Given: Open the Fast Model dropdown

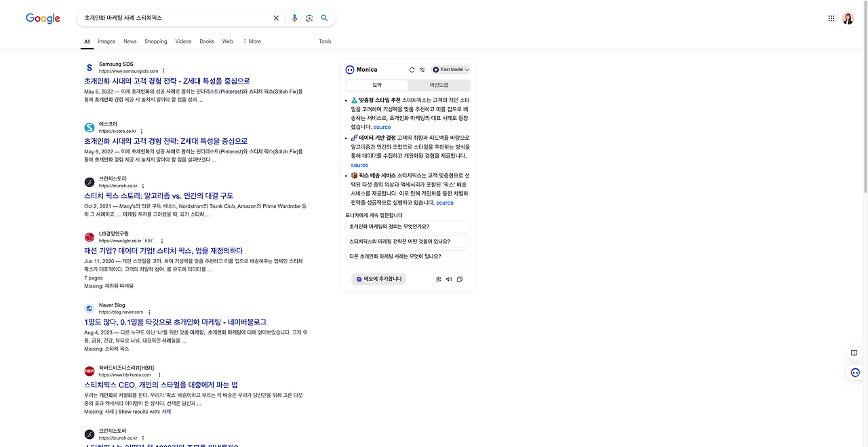Looking at the screenshot, I should (x=451, y=69).
